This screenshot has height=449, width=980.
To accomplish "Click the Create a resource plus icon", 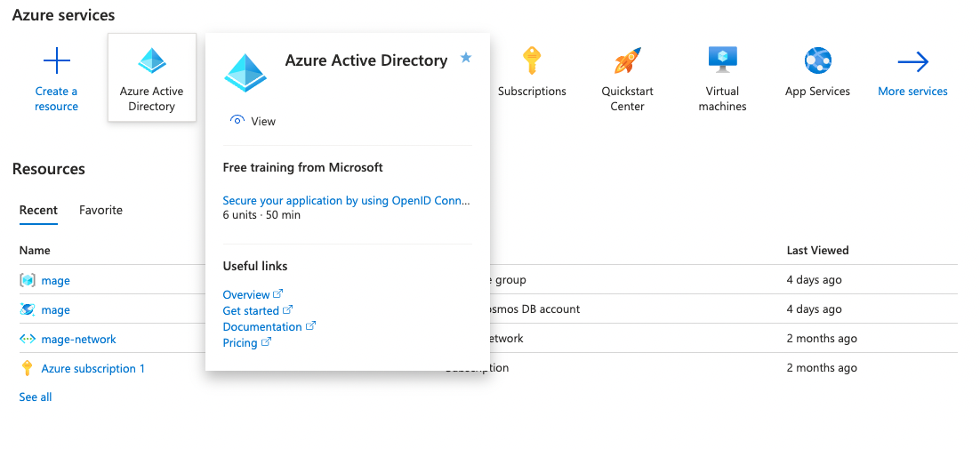I will pos(56,60).
